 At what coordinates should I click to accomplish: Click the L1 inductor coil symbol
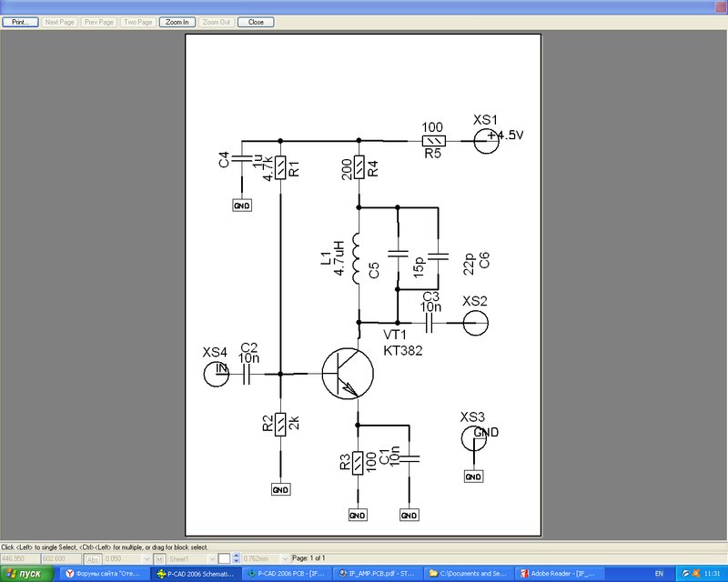click(357, 258)
